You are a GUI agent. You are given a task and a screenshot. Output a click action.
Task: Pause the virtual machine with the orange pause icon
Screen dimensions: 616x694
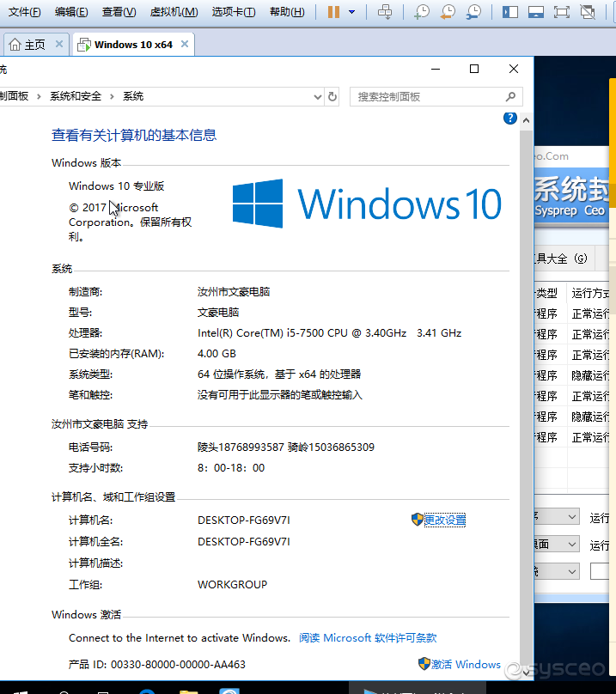333,12
